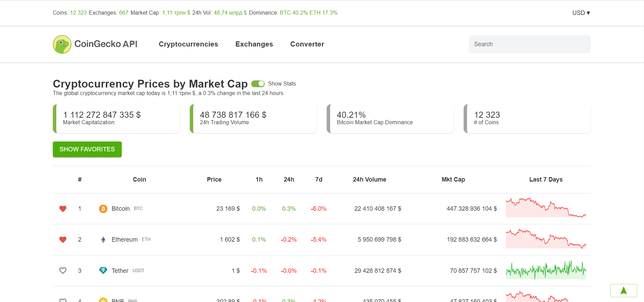The width and height of the screenshot is (644, 302).
Task: Click Bitcoin market cap 447 328 936 104 $
Action: [472, 209]
